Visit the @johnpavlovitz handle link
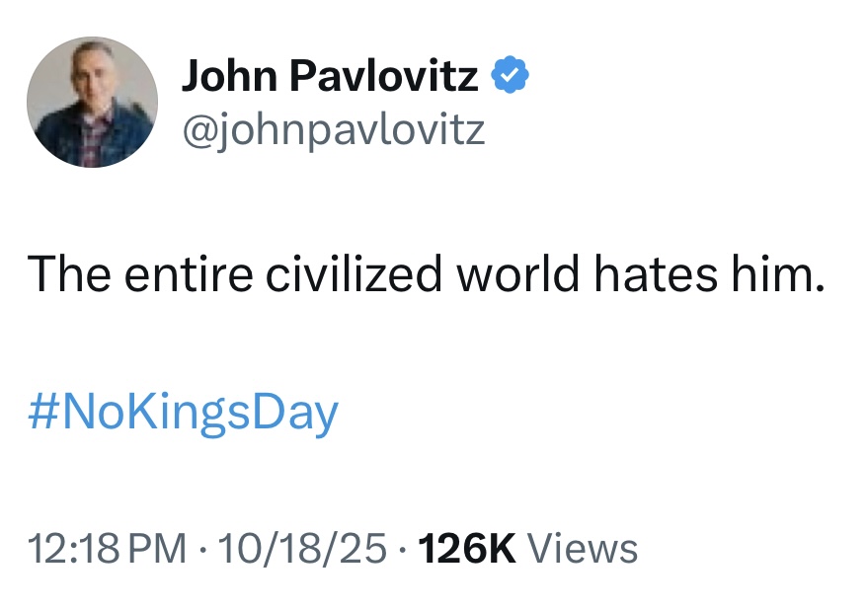Viewport: 868px width, 611px height. (334, 131)
